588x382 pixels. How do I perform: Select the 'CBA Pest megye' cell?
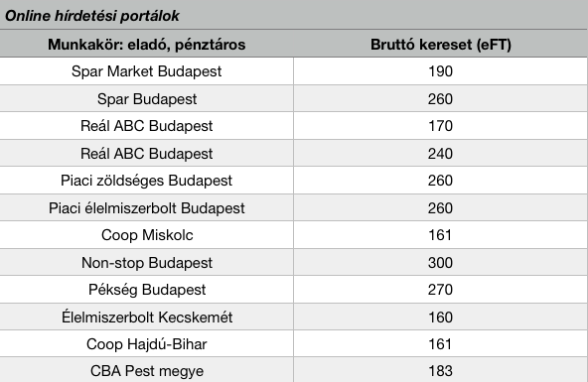[147, 370]
